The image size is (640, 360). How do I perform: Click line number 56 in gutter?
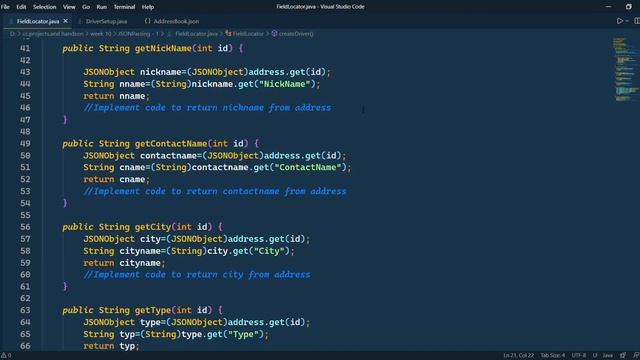pos(25,227)
